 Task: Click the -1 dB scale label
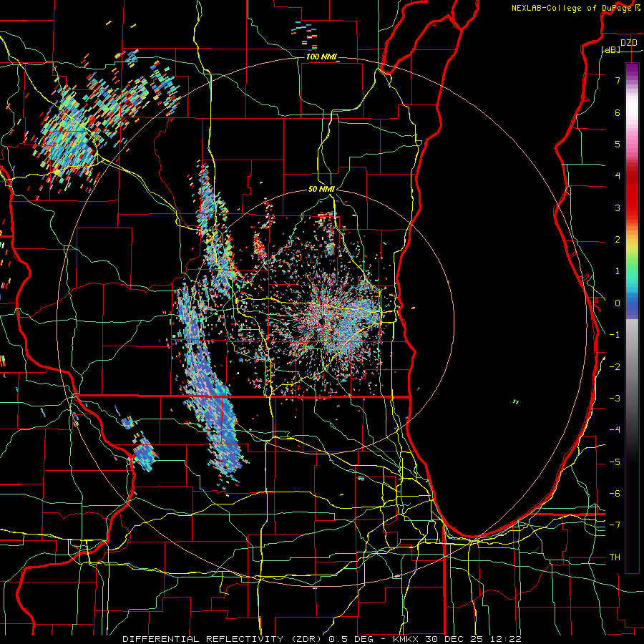(x=615, y=335)
